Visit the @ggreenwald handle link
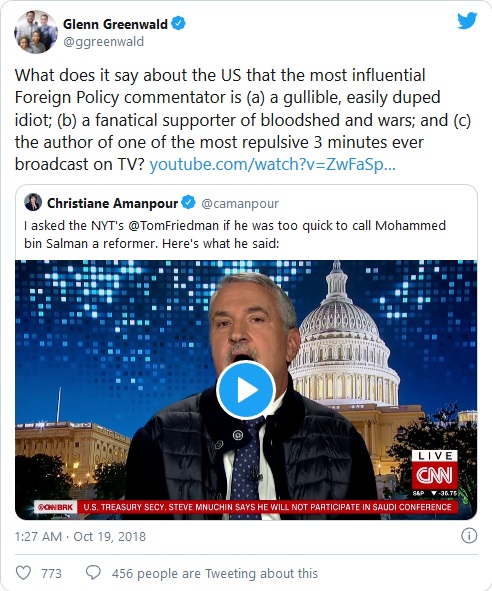The width and height of the screenshot is (492, 591). click(x=103, y=41)
